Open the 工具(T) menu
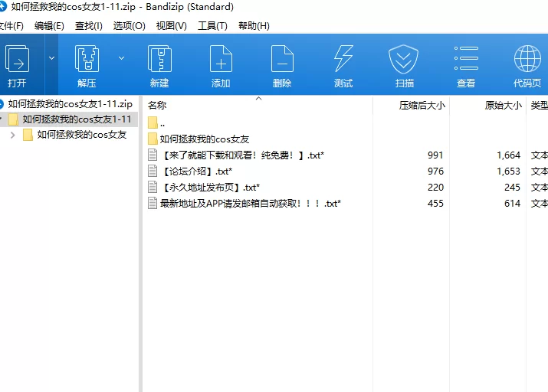Image resolution: width=548 pixels, height=392 pixels. 212,26
